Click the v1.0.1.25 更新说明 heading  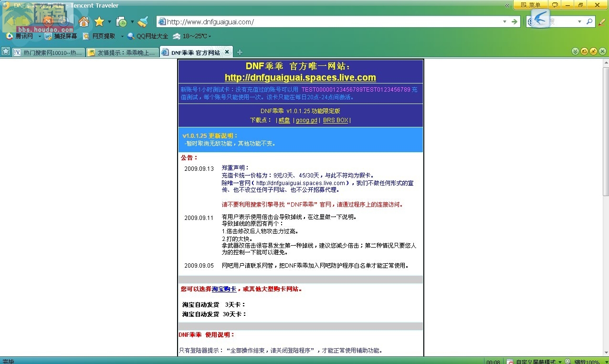coord(210,135)
